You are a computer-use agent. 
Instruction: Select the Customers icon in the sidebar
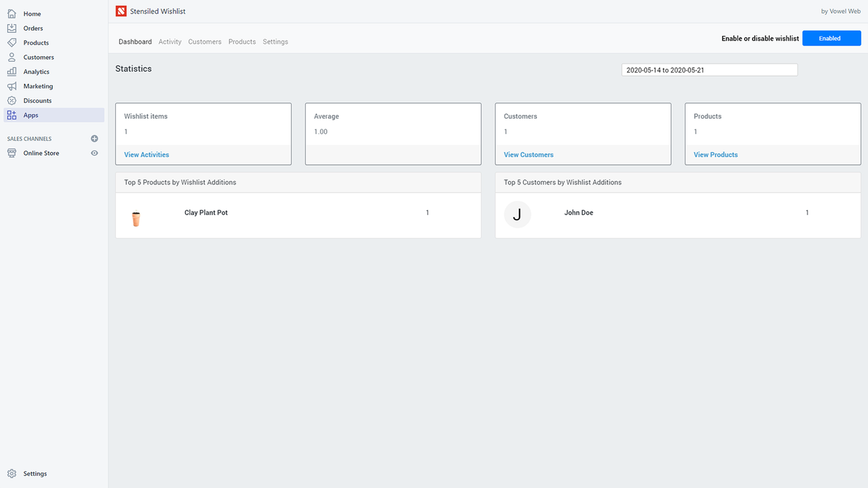[12, 57]
